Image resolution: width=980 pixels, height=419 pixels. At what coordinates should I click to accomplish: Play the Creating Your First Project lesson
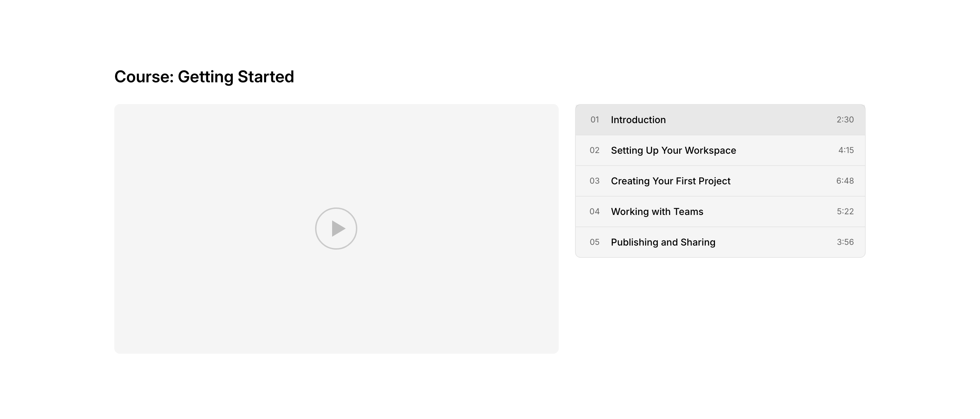coord(670,181)
